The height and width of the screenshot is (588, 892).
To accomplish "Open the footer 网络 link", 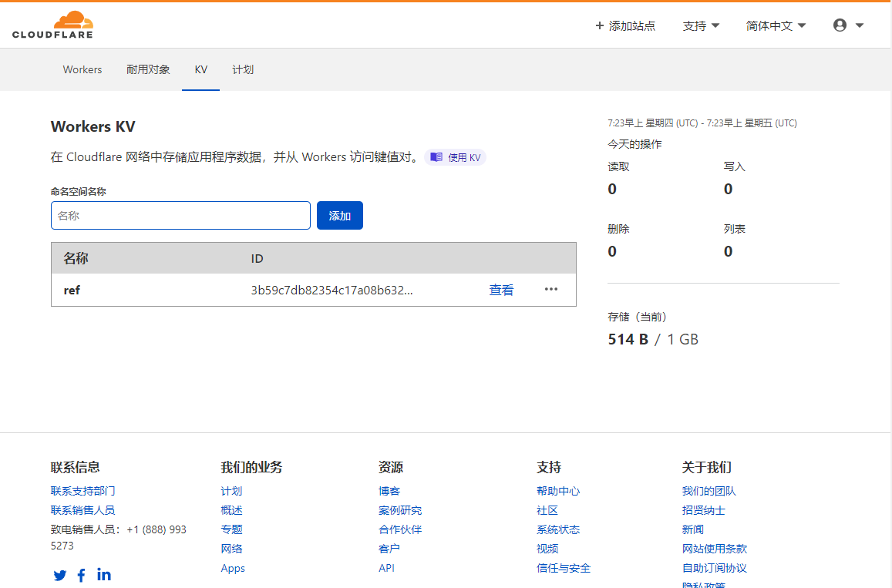I will point(231,549).
